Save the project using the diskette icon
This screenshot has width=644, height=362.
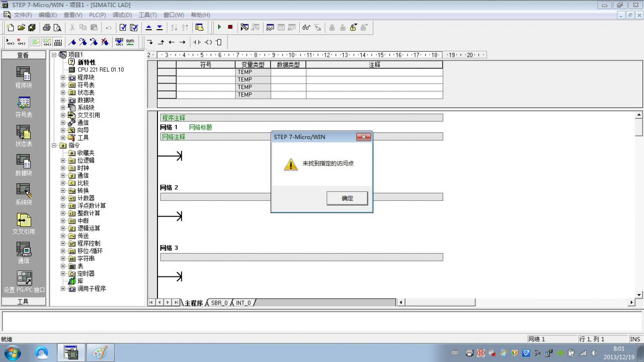32,27
